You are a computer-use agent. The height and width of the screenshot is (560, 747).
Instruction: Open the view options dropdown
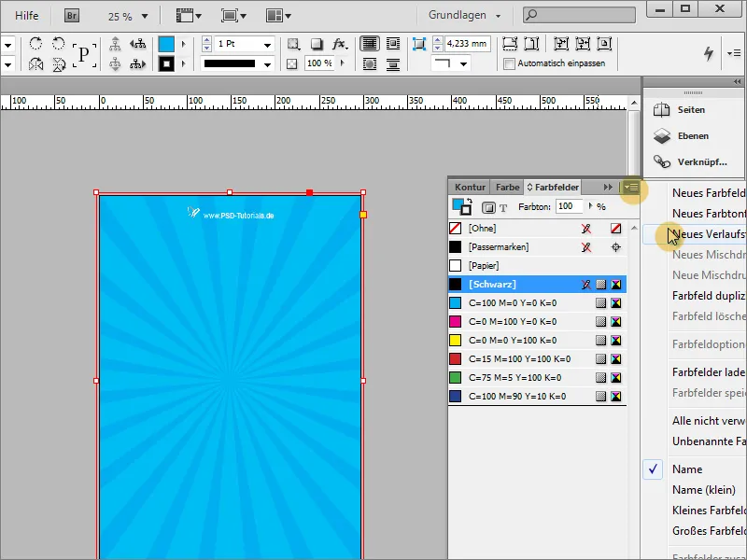coord(190,16)
